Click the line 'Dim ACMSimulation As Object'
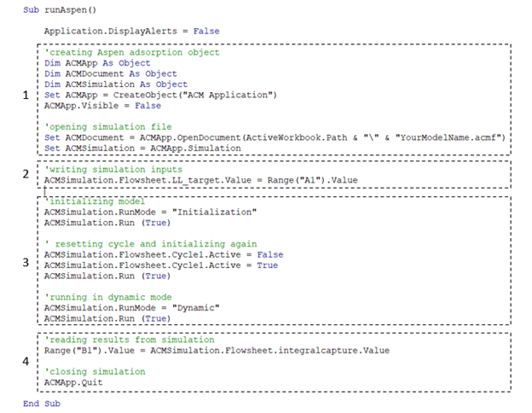Image resolution: width=532 pixels, height=413 pixels. pos(116,84)
